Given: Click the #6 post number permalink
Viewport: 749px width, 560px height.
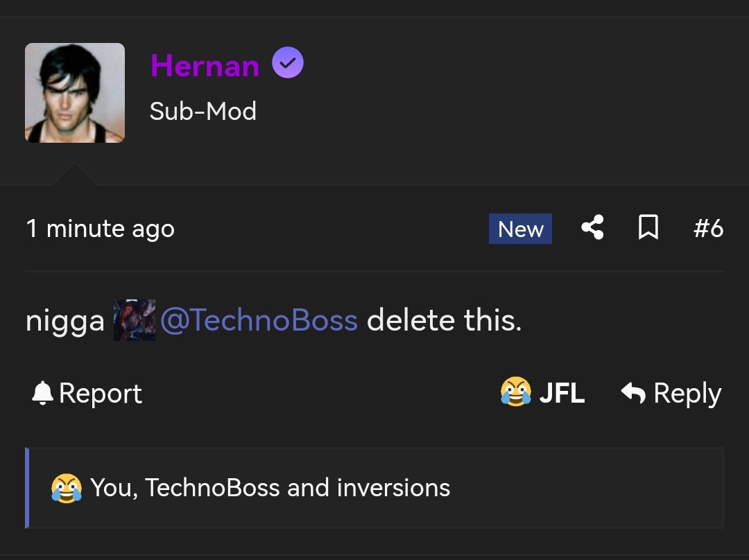Looking at the screenshot, I should pyautogui.click(x=709, y=227).
